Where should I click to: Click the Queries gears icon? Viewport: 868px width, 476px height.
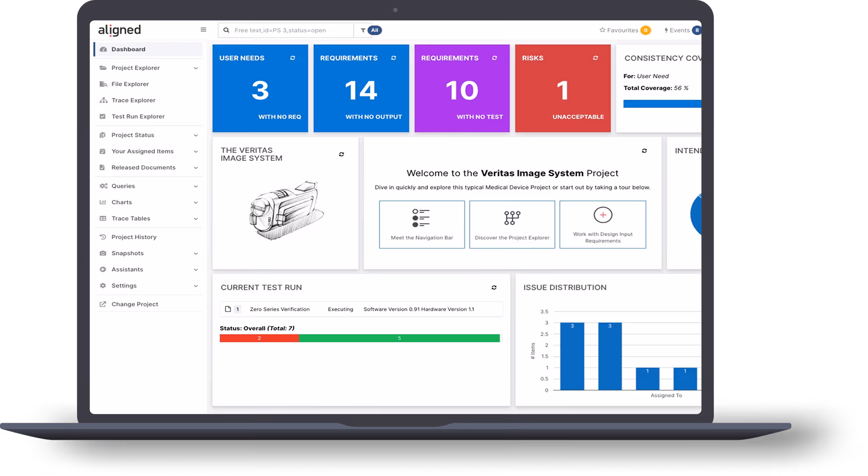pos(103,186)
